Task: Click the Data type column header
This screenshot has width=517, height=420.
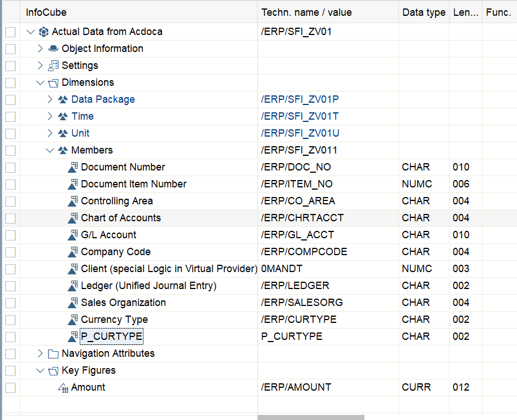Action: coord(424,12)
